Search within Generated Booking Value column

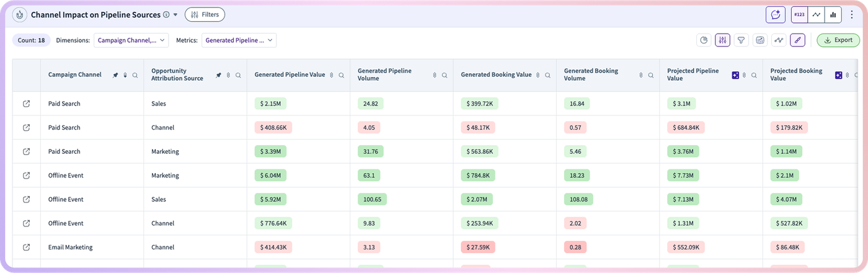coord(548,75)
